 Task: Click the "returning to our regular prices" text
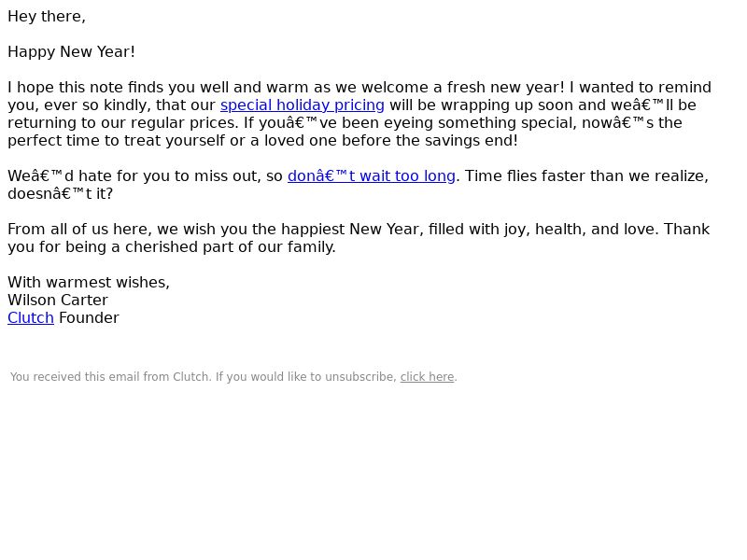click(x=122, y=123)
